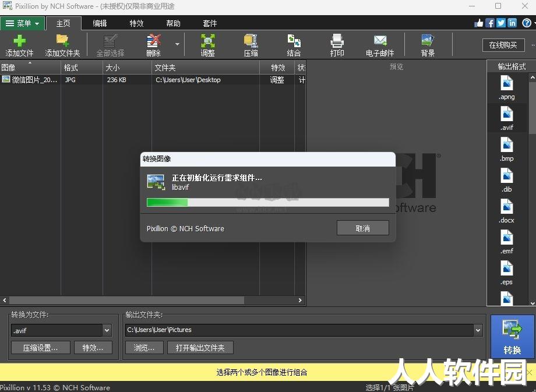Switch to the Edit (编辑) tab
Screen dimensions: 536x392
point(100,23)
